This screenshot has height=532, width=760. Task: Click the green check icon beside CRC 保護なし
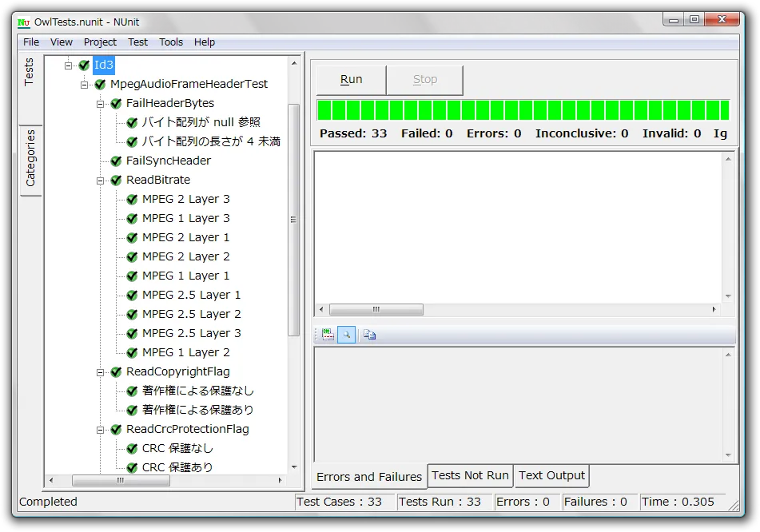point(132,448)
